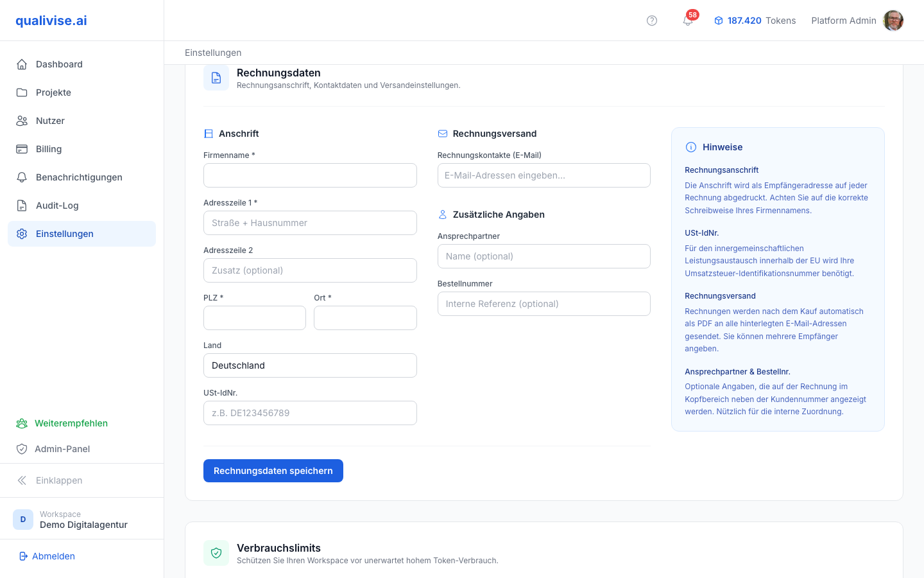Open Projekte in sidebar

81,92
